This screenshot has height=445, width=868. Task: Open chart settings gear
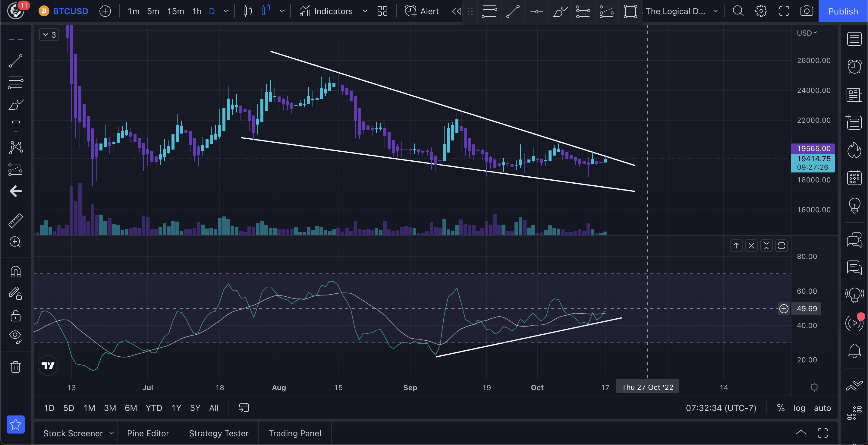click(761, 11)
